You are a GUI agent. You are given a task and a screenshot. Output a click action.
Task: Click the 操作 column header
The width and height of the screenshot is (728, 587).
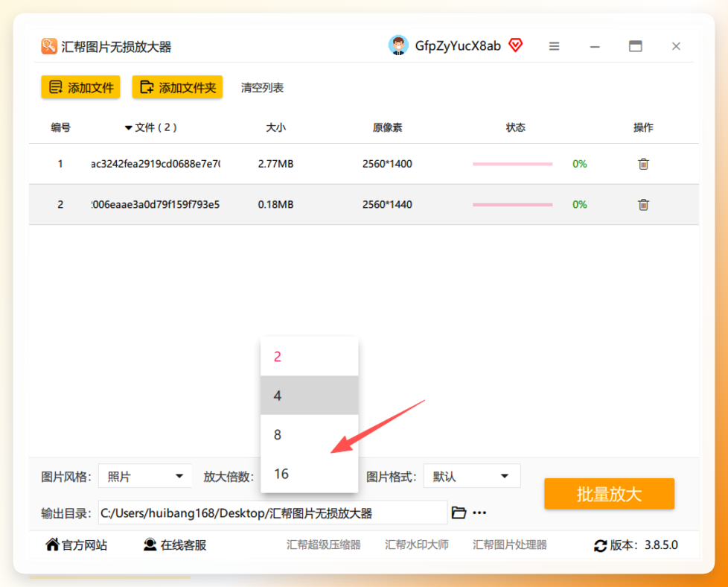pos(643,127)
